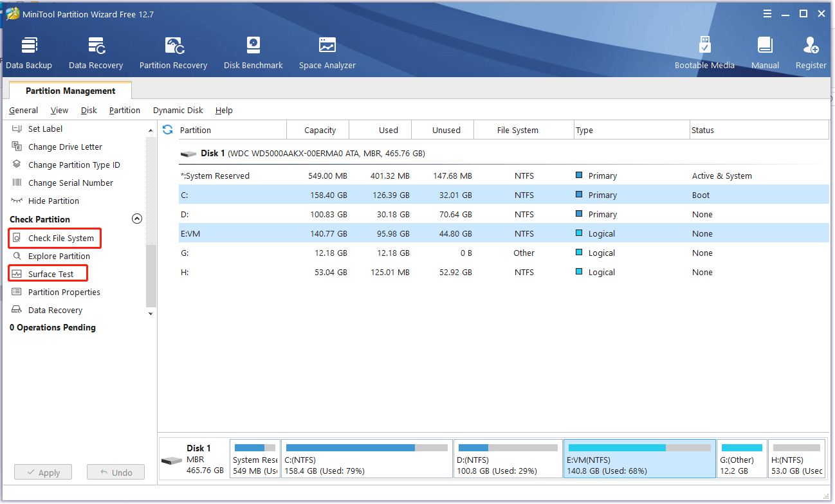Open the Help menu
The width and height of the screenshot is (835, 504).
point(224,111)
